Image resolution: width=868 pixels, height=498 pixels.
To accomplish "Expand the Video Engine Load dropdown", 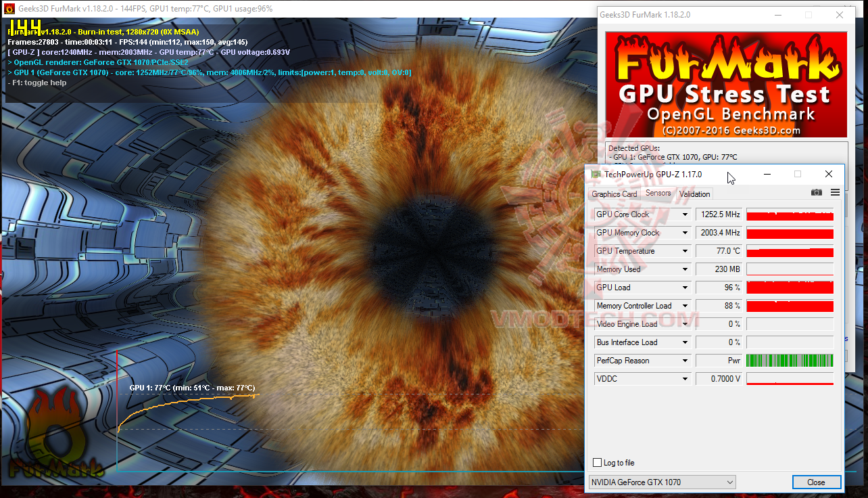I will point(685,324).
